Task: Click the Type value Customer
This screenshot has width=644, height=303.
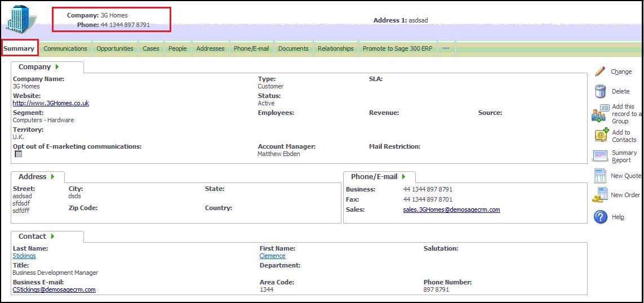Action: click(x=270, y=86)
